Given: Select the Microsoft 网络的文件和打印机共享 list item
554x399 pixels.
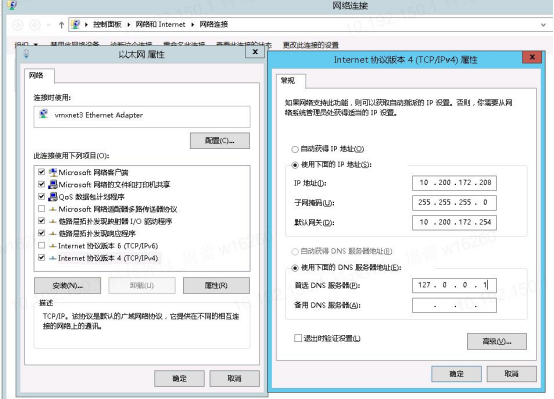Looking at the screenshot, I should [114, 184].
